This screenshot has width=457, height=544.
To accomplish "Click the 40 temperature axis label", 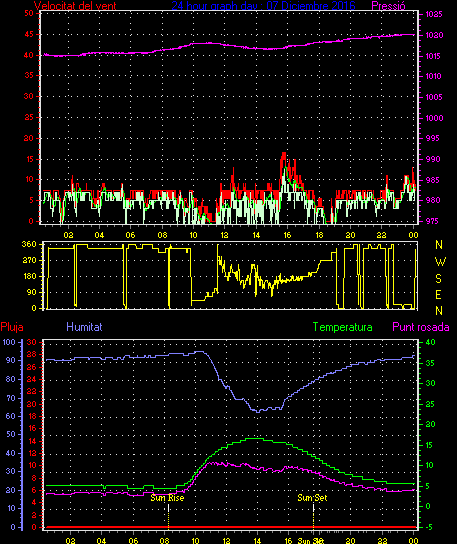I will 430,342.
